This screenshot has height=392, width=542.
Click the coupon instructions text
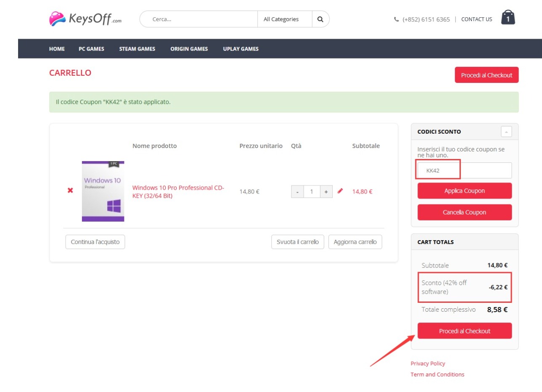[461, 152]
